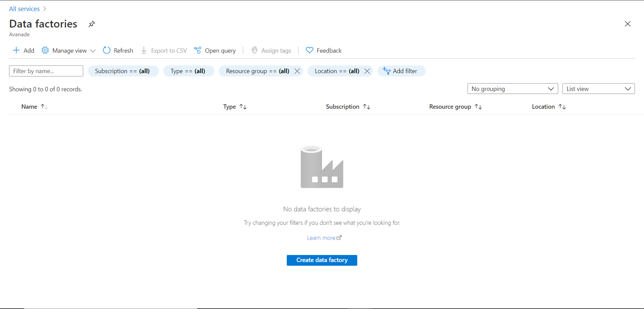Open the Feedback pane

pyautogui.click(x=324, y=50)
